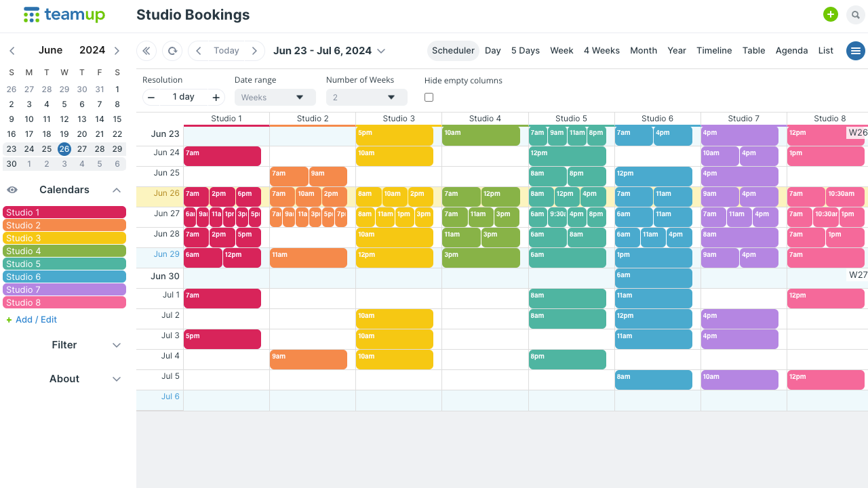Open Studio 8 12pm booking on Jul 1

826,299
